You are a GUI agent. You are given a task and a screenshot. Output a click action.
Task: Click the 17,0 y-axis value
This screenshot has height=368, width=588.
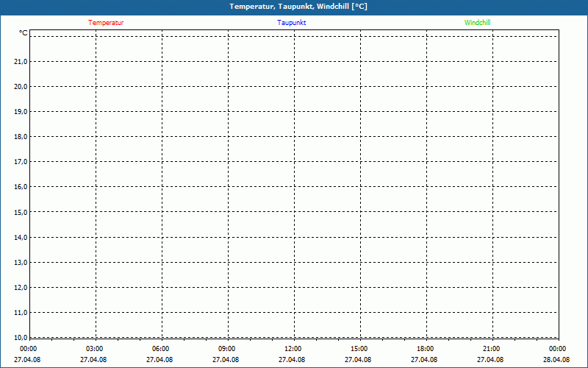pos(21,162)
